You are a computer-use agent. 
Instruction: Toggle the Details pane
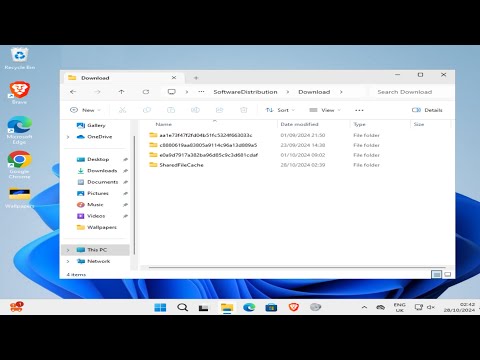[x=427, y=110]
